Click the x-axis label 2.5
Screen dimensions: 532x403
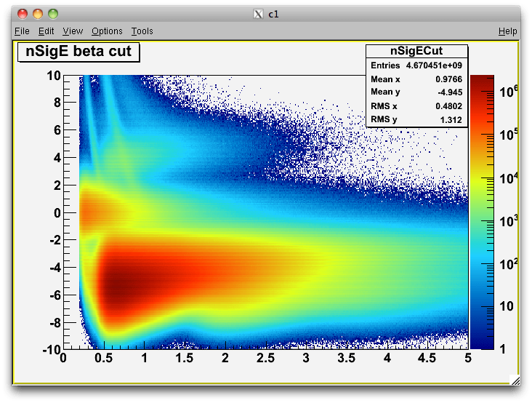click(x=265, y=358)
